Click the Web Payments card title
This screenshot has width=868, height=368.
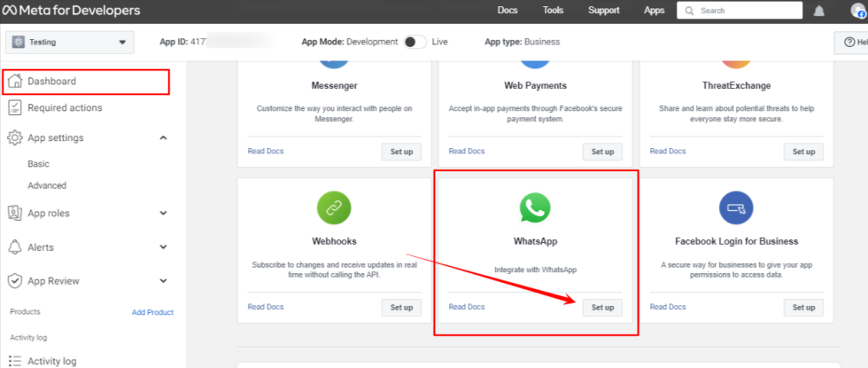point(535,85)
